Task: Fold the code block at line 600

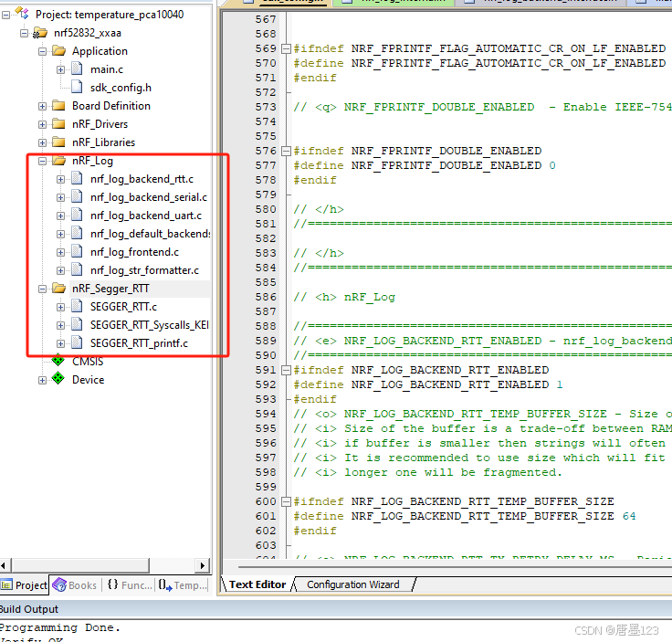Action: click(x=286, y=502)
